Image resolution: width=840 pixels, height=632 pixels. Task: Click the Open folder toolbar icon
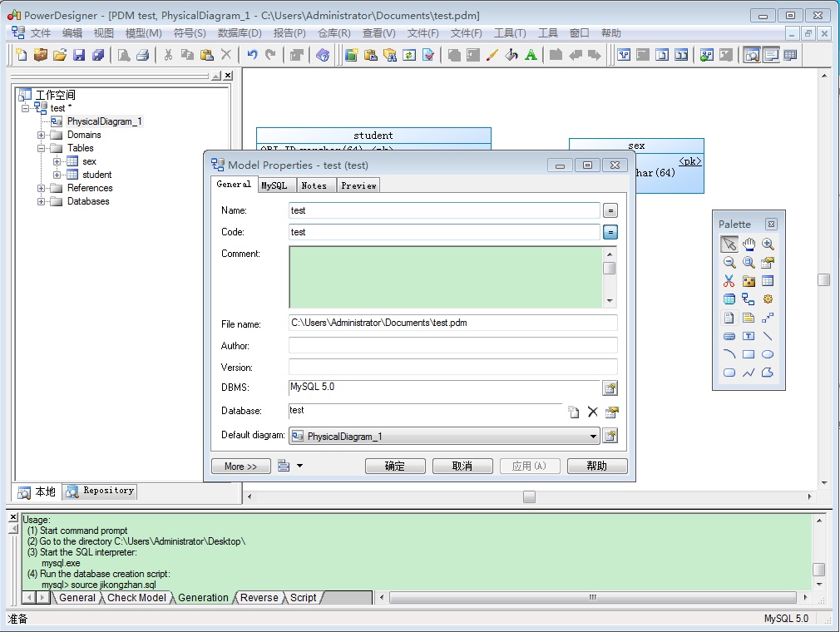pos(59,55)
